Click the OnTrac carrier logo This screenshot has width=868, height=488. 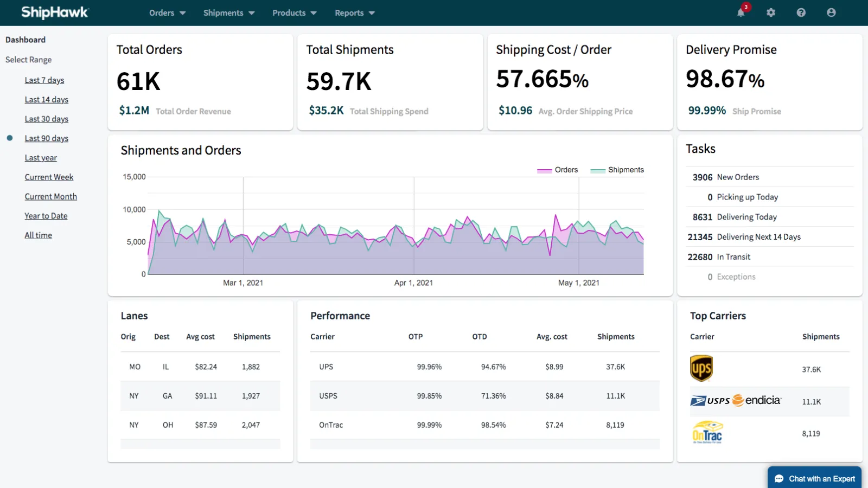coord(708,433)
